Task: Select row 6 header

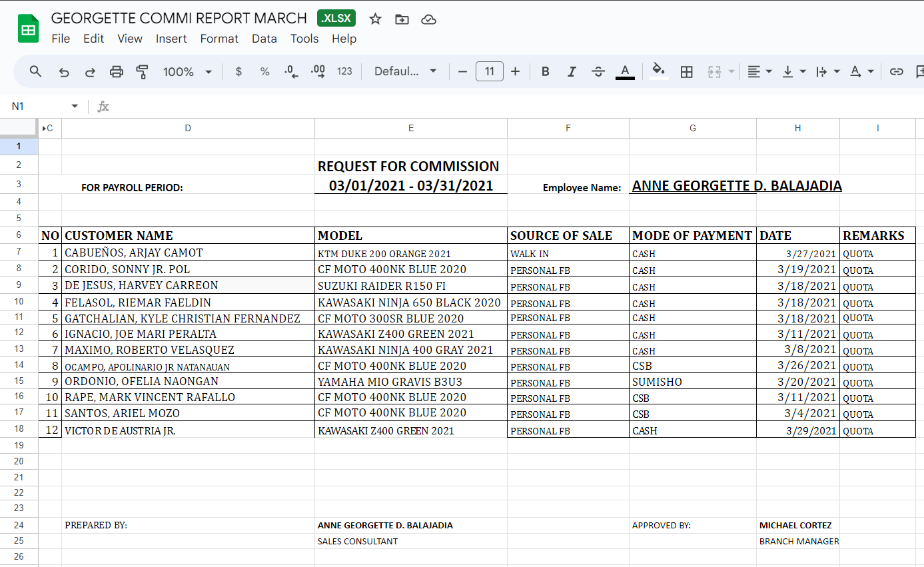Action: click(19, 235)
